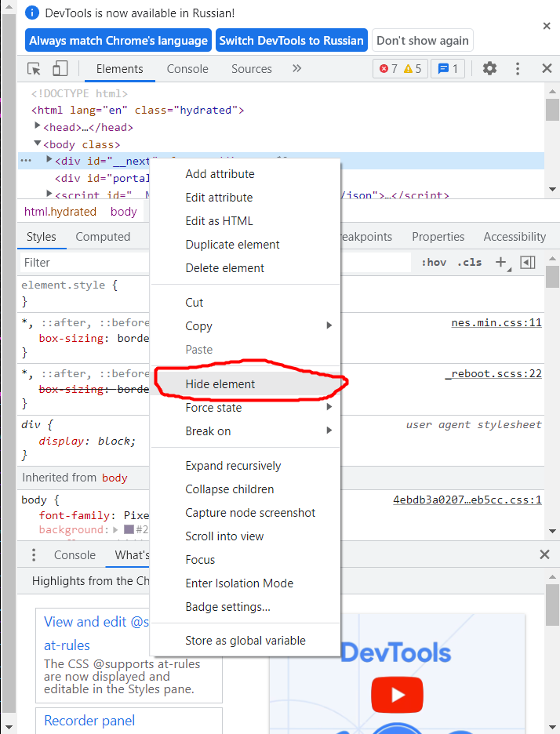Select Duplicate element
Screen dimensions: 560x734
(245, 245)
